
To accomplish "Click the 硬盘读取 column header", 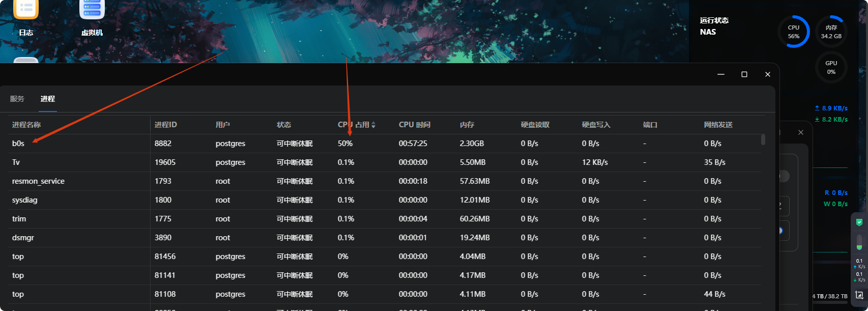I will (535, 125).
